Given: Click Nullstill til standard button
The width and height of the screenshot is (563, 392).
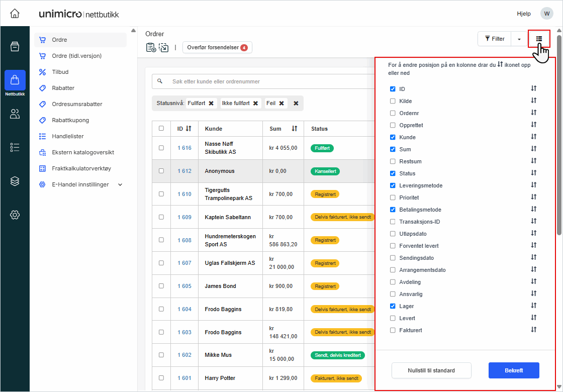Looking at the screenshot, I should coord(431,370).
